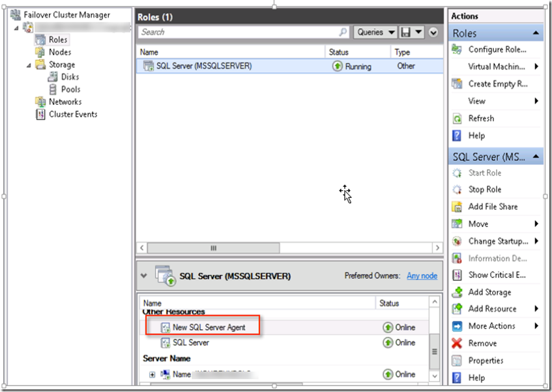Screen dimensions: 552x392
Task: Click the Cluster Events icon
Action: [x=40, y=114]
